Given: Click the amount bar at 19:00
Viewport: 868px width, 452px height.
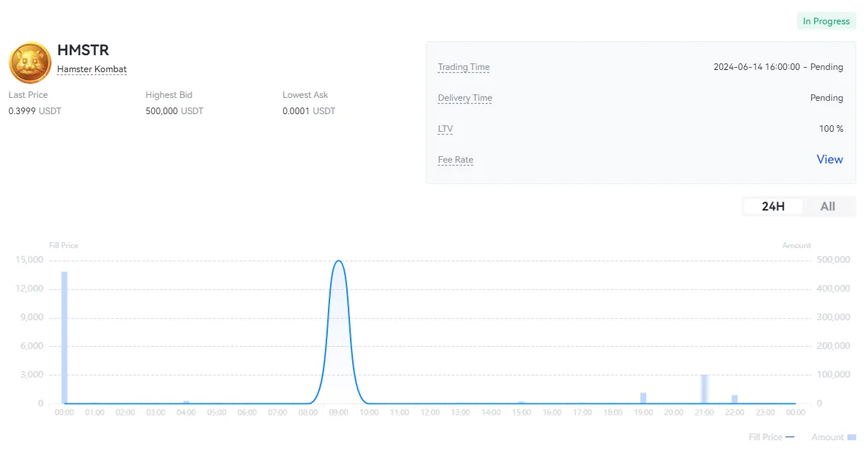Looking at the screenshot, I should pos(643,398).
